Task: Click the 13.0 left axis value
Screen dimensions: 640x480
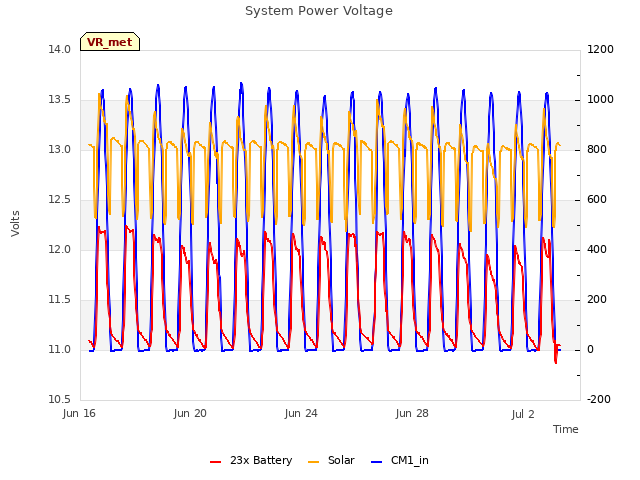Action: pos(59,149)
